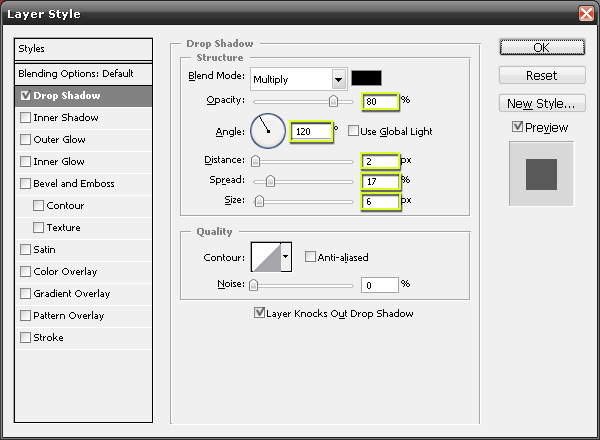Select the Stroke row label
The height and width of the screenshot is (440, 600).
[49, 337]
